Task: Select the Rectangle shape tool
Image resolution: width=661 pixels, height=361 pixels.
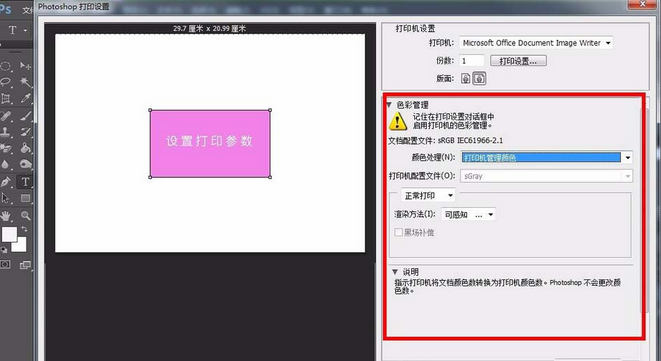Action: 25,198
